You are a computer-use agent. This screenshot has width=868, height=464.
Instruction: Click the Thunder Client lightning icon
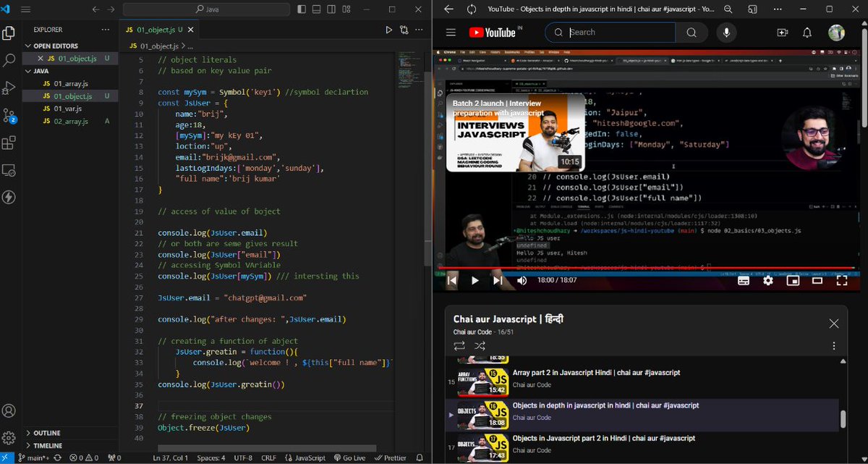point(9,197)
